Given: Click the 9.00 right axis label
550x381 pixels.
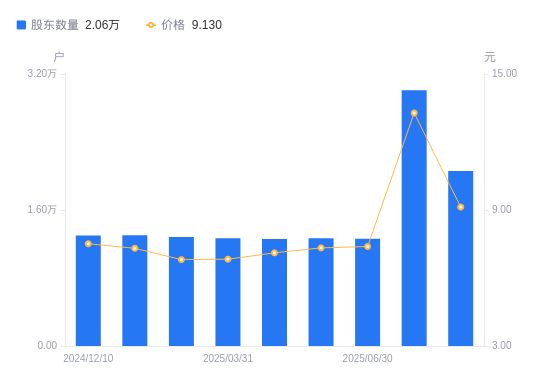Looking at the screenshot, I should click(502, 209).
